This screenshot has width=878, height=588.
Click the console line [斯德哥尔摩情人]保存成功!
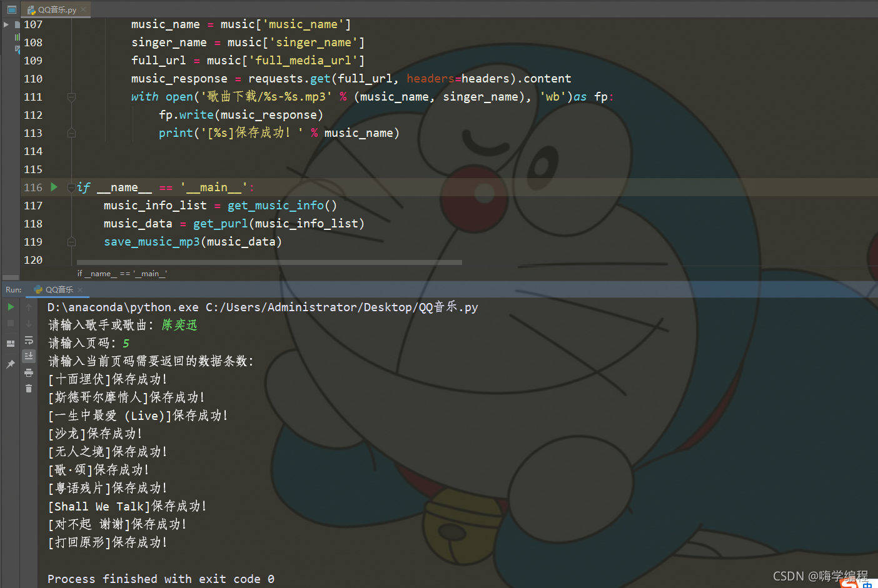[x=126, y=397]
